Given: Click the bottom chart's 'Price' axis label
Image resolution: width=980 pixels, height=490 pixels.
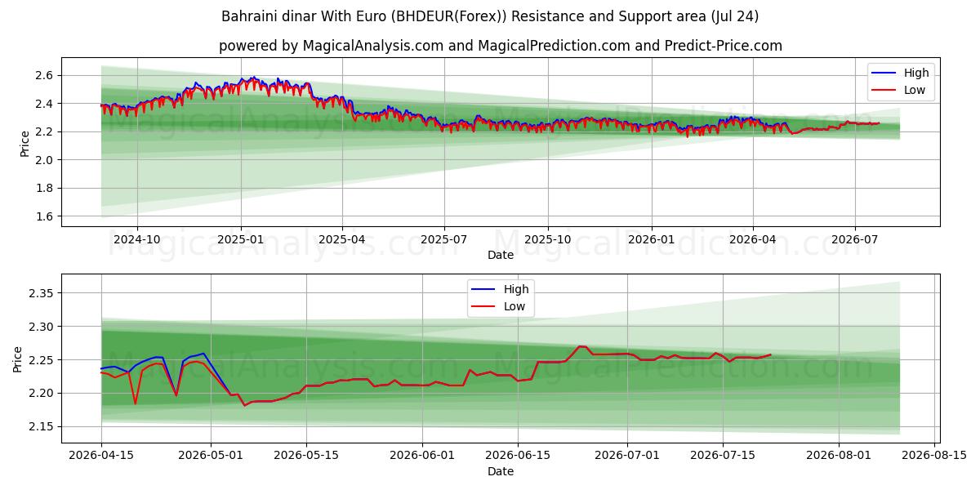Looking at the screenshot, I should 18,359.
